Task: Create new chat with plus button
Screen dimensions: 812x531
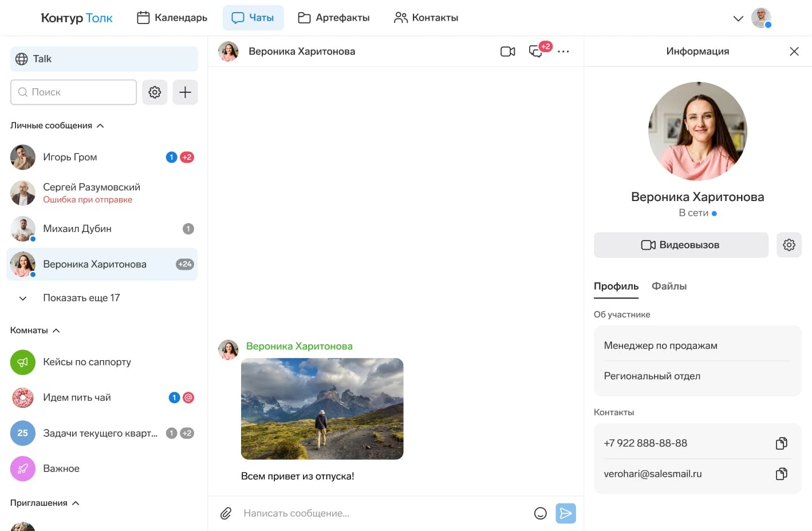Action: [x=185, y=92]
